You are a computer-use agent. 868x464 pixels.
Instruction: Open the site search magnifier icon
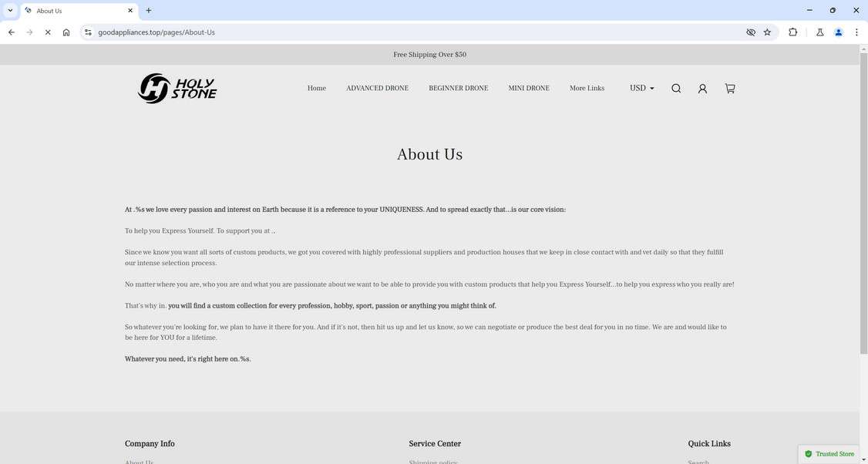[676, 89]
